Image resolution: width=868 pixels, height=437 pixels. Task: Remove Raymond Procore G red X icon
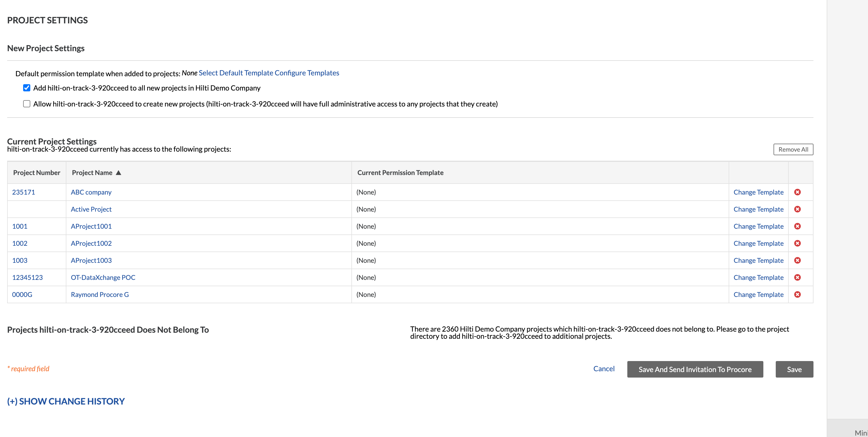tap(797, 294)
